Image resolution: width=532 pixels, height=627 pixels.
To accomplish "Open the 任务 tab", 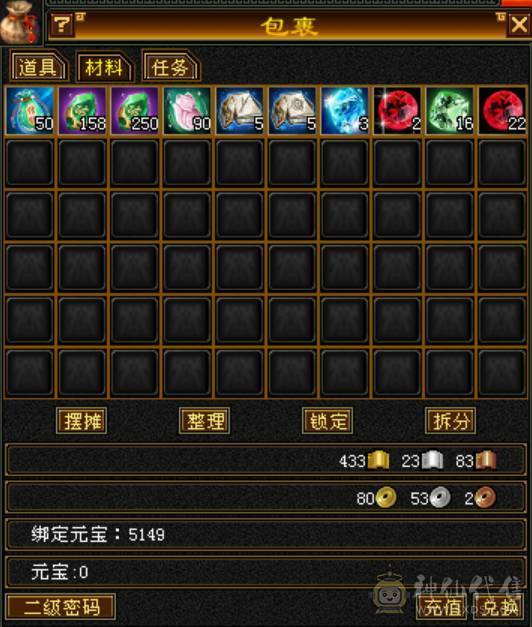I will coord(170,67).
